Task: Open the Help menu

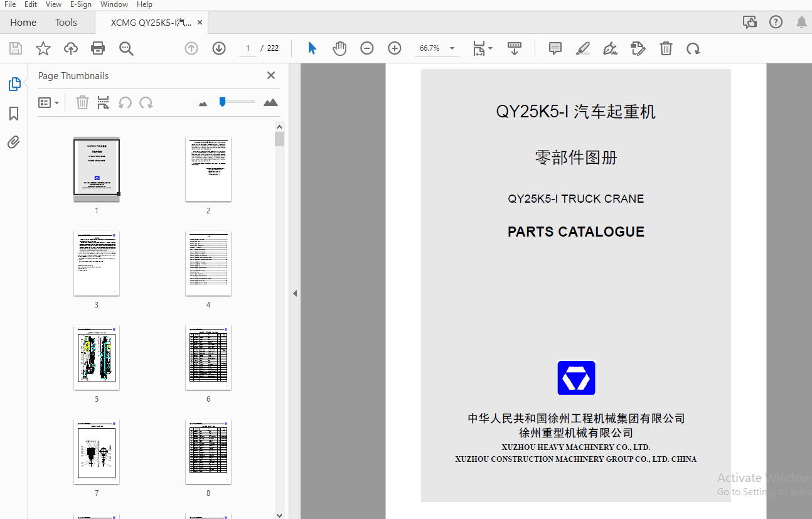Action: point(144,4)
